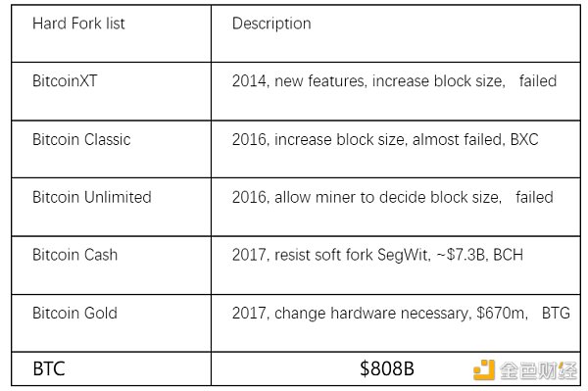588x391 pixels.
Task: Click the BitcoinXT row label
Action: tap(65, 81)
